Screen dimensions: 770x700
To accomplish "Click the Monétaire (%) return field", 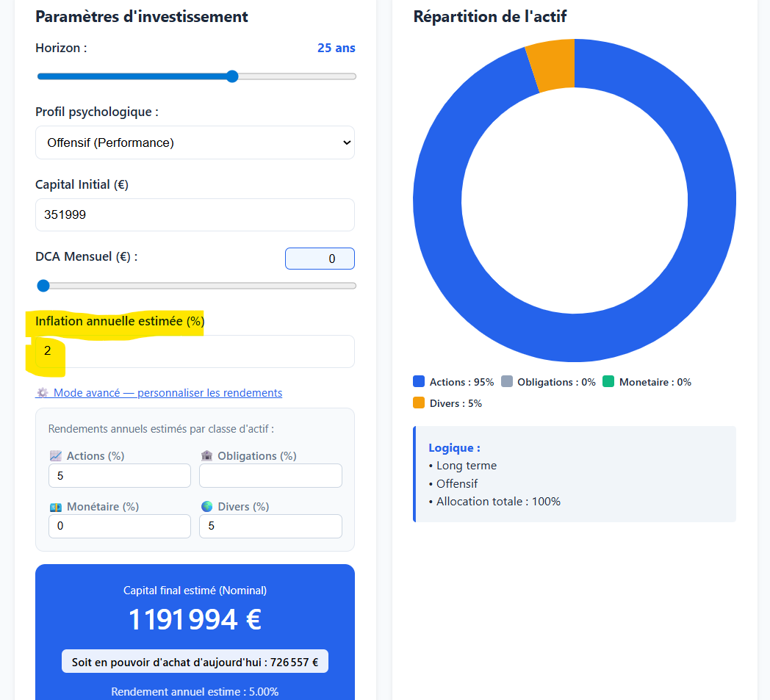I will point(120,526).
